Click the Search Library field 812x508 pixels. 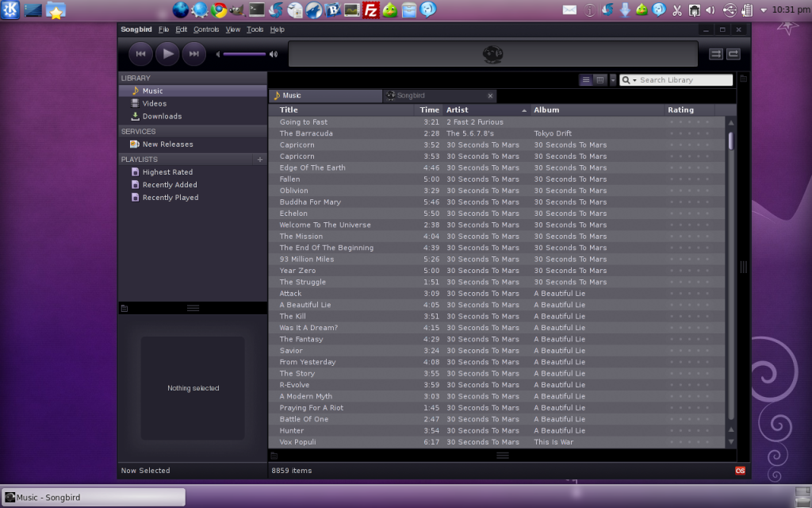coord(684,80)
